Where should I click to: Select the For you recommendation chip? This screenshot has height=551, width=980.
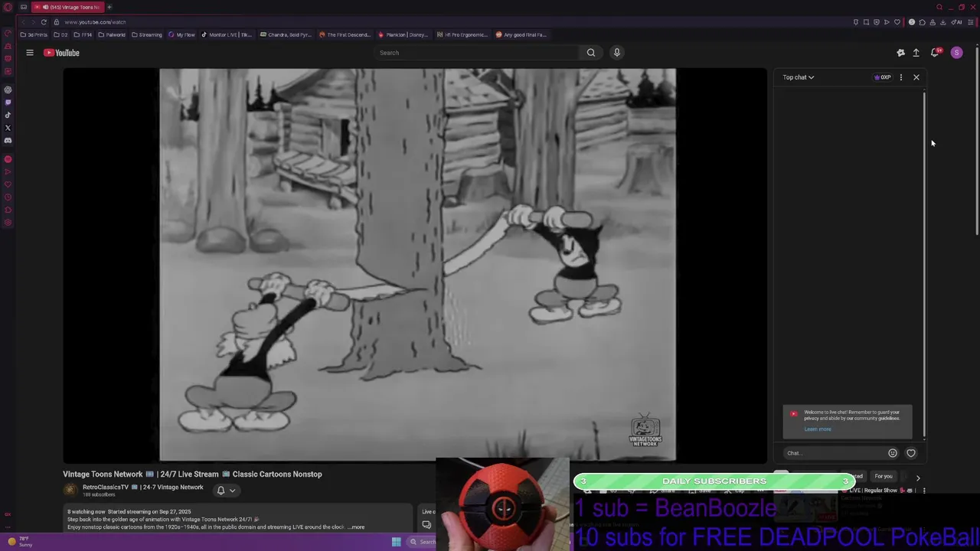[884, 476]
